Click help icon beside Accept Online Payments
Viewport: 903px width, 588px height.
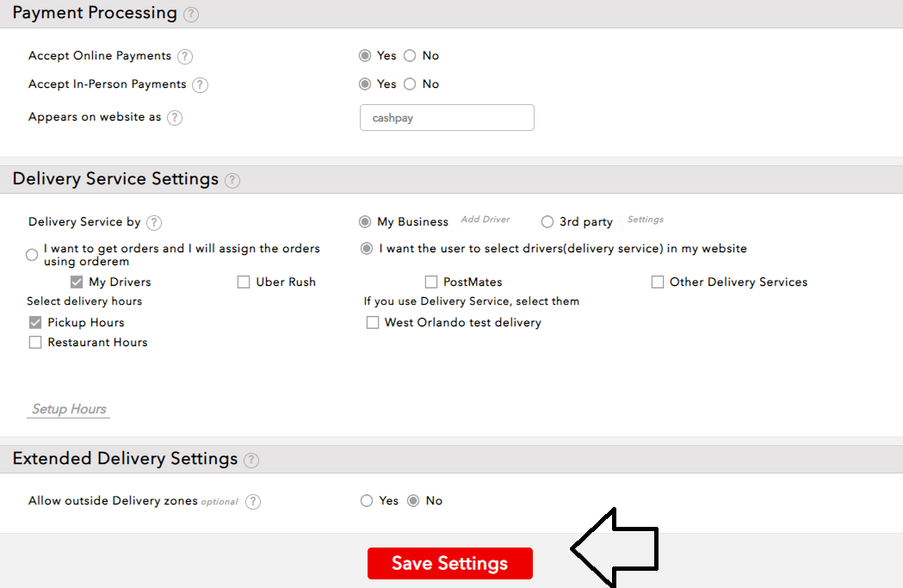185,57
